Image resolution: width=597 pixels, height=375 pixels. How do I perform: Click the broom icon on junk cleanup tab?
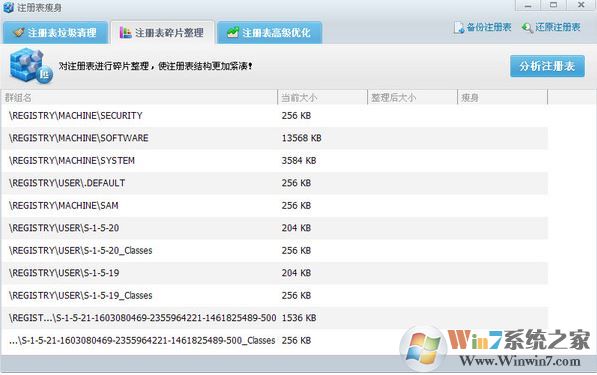pos(18,32)
